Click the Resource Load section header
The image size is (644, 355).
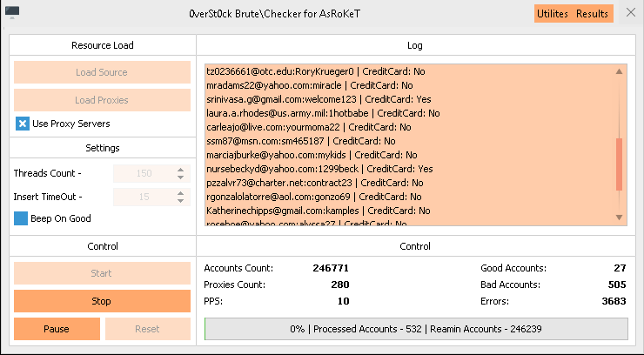pos(103,45)
